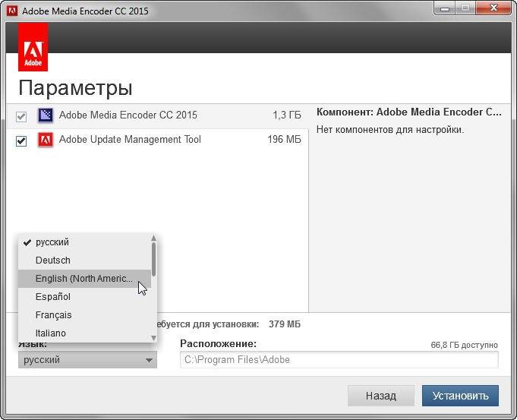This screenshot has width=517, height=420.
Task: Choose русский in the language list
Action: coord(84,242)
